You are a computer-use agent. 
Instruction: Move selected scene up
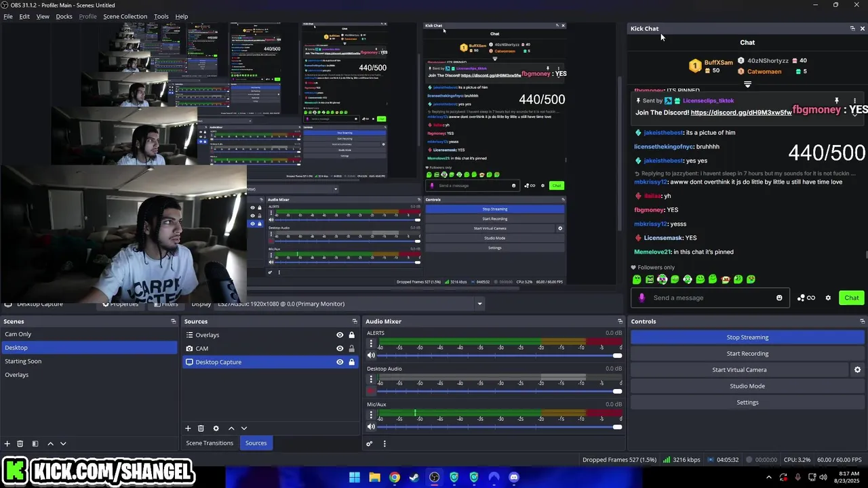[50, 443]
